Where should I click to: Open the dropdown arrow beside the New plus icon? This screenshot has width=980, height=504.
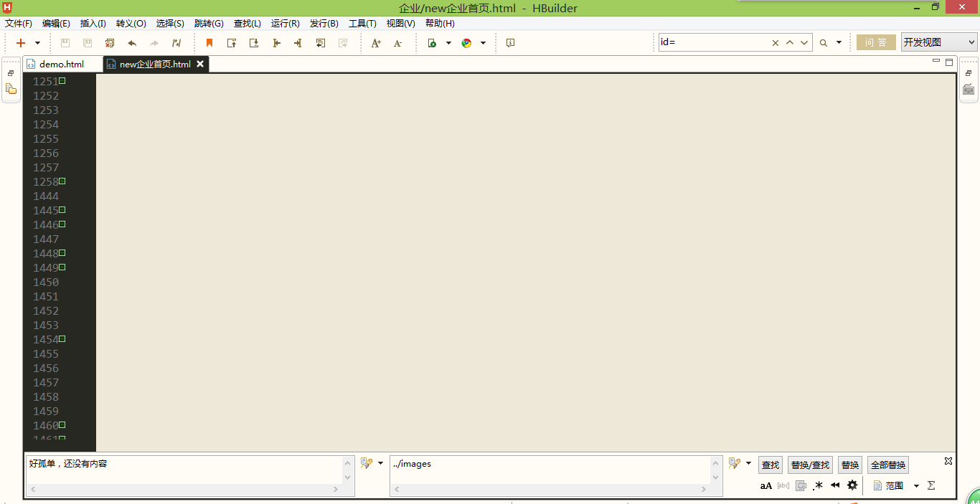click(38, 43)
